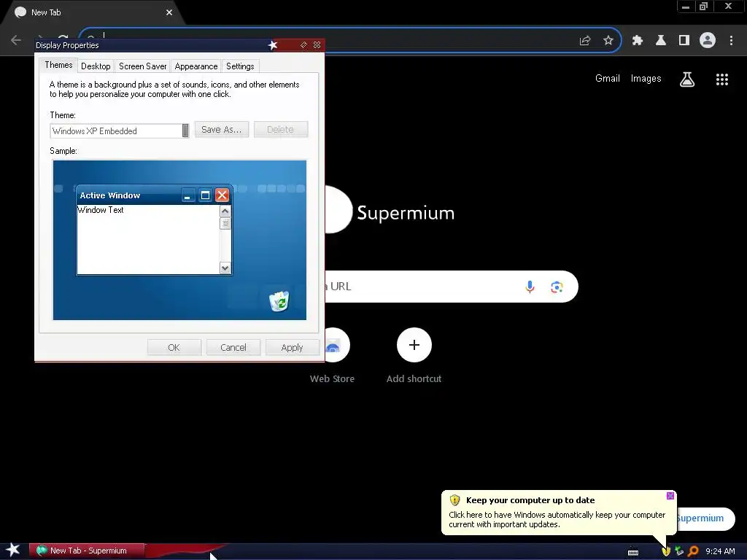This screenshot has width=747, height=560.
Task: Open the Web Store shortcut
Action: click(x=333, y=356)
